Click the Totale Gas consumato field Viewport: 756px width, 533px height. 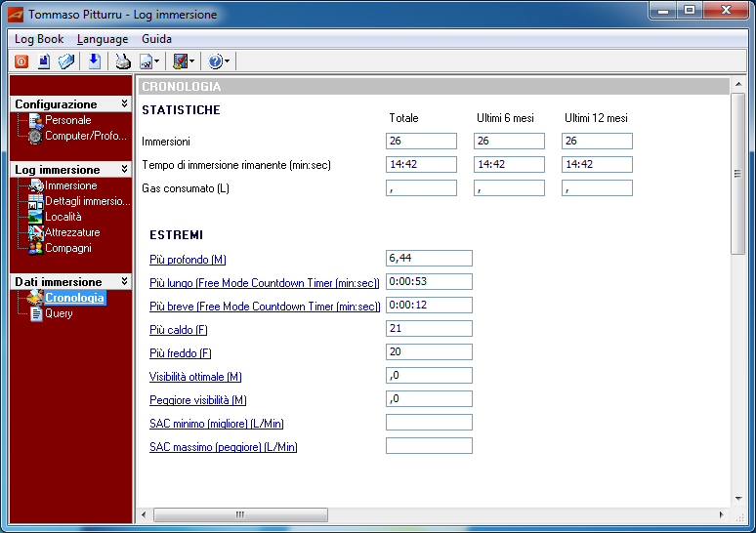pyautogui.click(x=421, y=188)
